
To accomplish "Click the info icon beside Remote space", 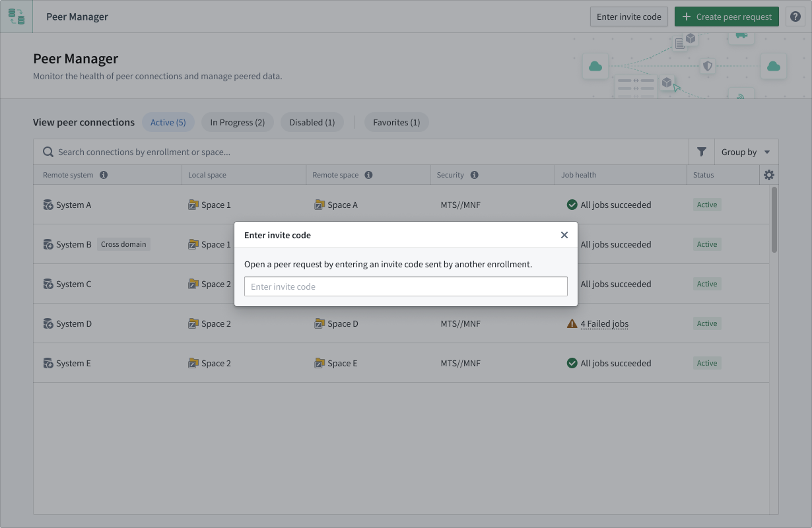I will [x=368, y=175].
